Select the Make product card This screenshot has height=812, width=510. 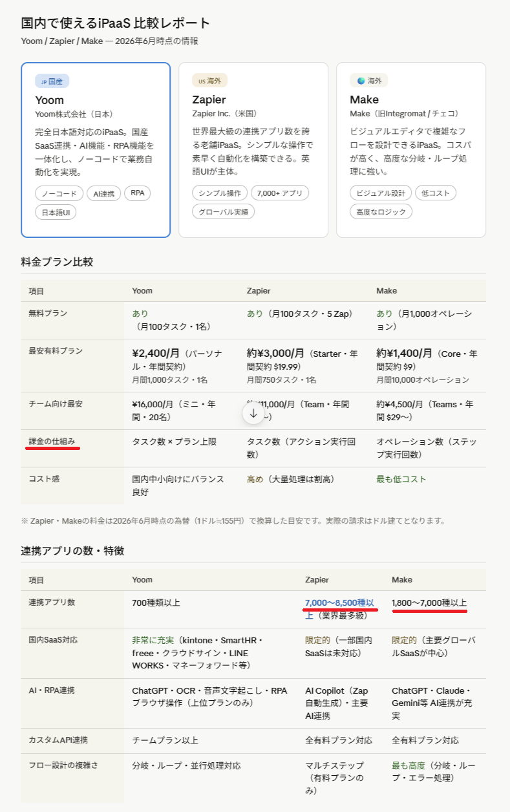point(411,150)
